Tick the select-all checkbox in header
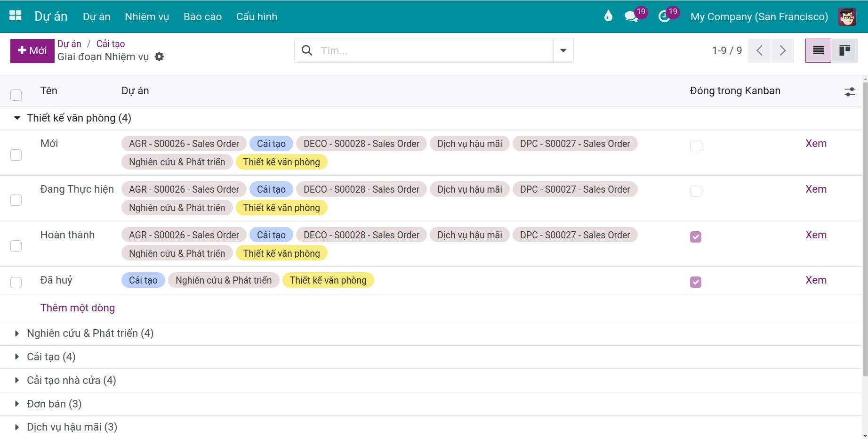Image resolution: width=868 pixels, height=439 pixels. (x=16, y=95)
